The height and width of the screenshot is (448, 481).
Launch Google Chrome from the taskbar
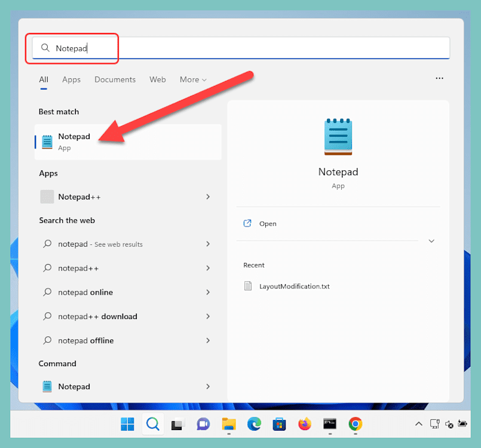355,424
